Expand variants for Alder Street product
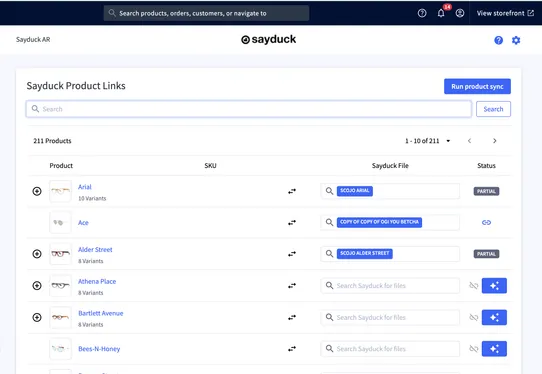The height and width of the screenshot is (374, 542). coord(37,254)
